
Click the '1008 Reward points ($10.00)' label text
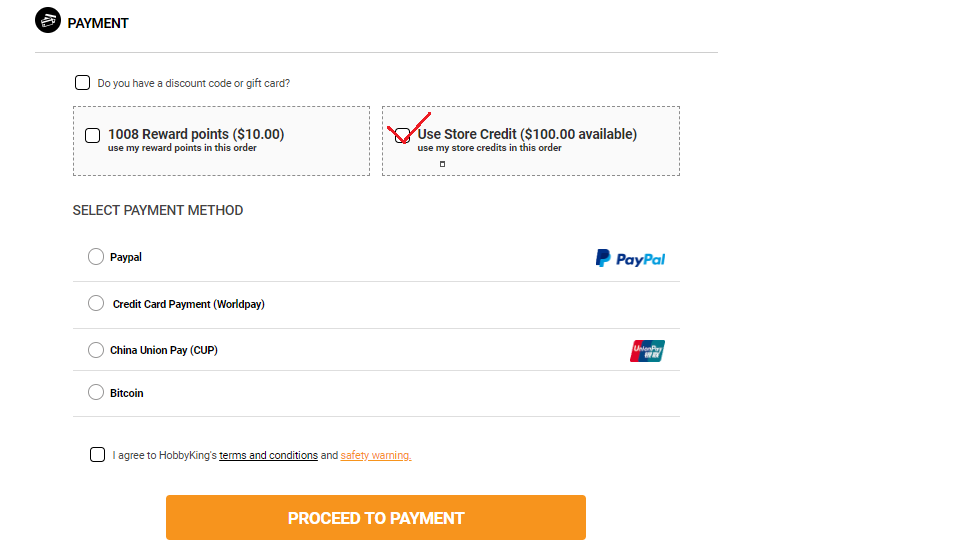click(196, 134)
